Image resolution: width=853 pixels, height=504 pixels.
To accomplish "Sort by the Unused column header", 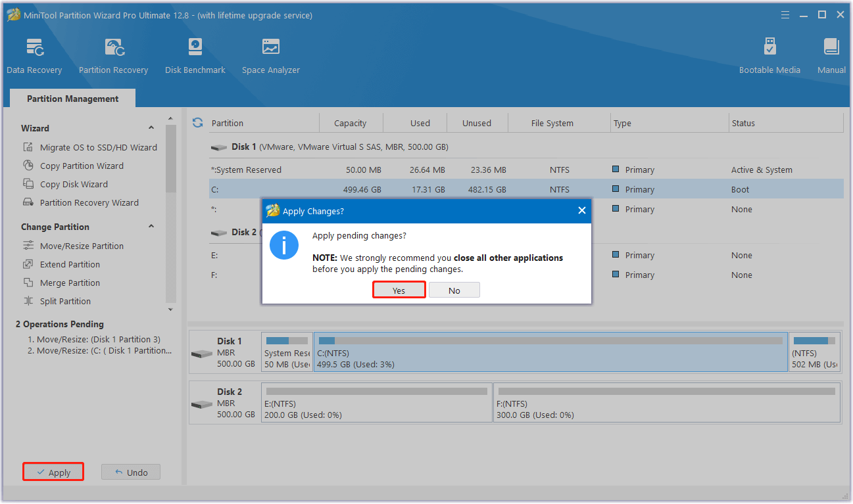I will [x=477, y=123].
